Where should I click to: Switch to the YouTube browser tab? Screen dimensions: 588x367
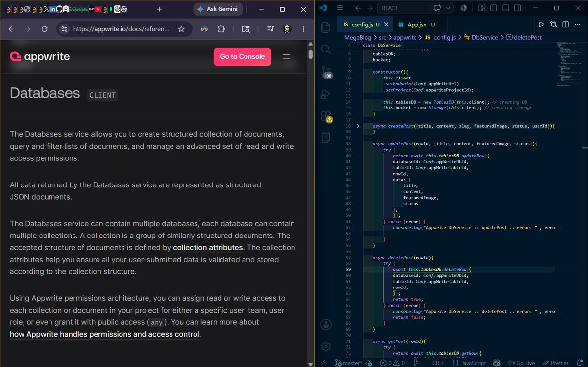coord(98,9)
